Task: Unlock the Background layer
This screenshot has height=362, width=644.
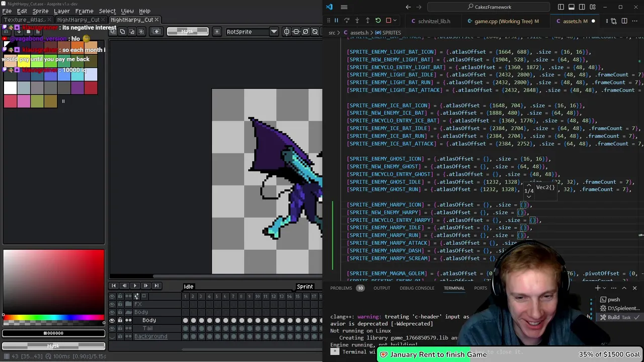Action: [x=120, y=336]
